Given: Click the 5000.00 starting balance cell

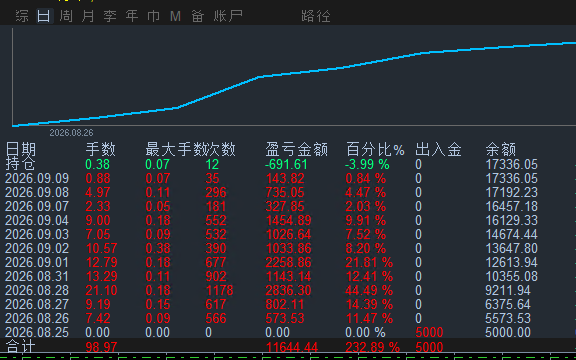Looking at the screenshot, I should pyautogui.click(x=508, y=332).
